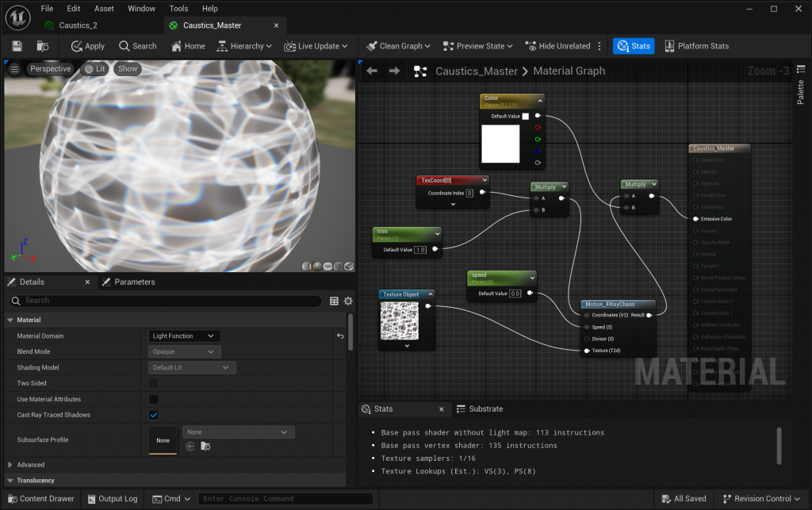Expand the Advanced section
The image size is (812, 510).
click(10, 465)
